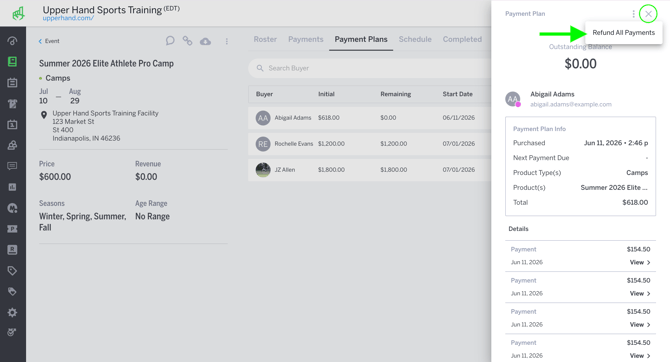Click JZ Allen profile photo
The width and height of the screenshot is (670, 362).
pyautogui.click(x=263, y=170)
